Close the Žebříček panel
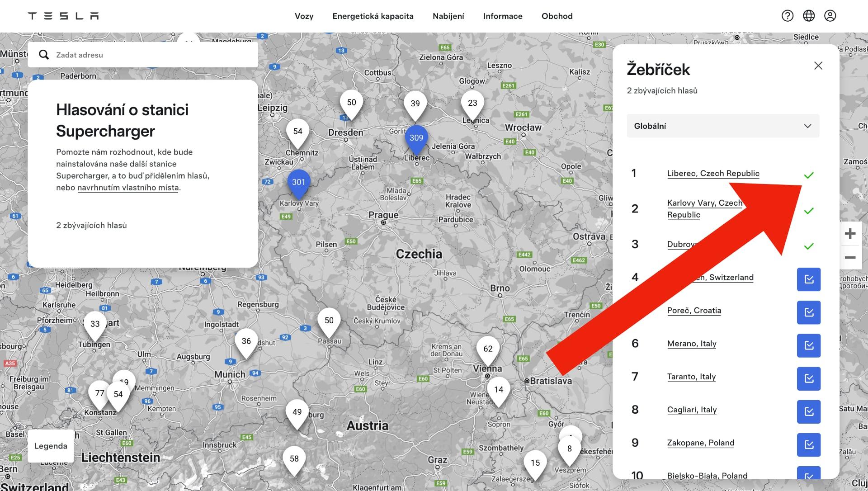Image resolution: width=868 pixels, height=491 pixels. [818, 66]
